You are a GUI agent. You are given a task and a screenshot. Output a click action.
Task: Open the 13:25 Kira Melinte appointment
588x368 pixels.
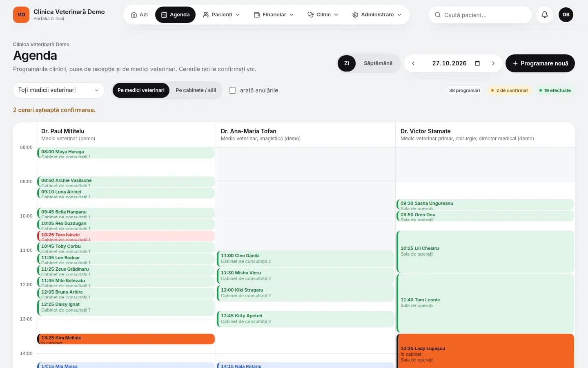(x=126, y=339)
